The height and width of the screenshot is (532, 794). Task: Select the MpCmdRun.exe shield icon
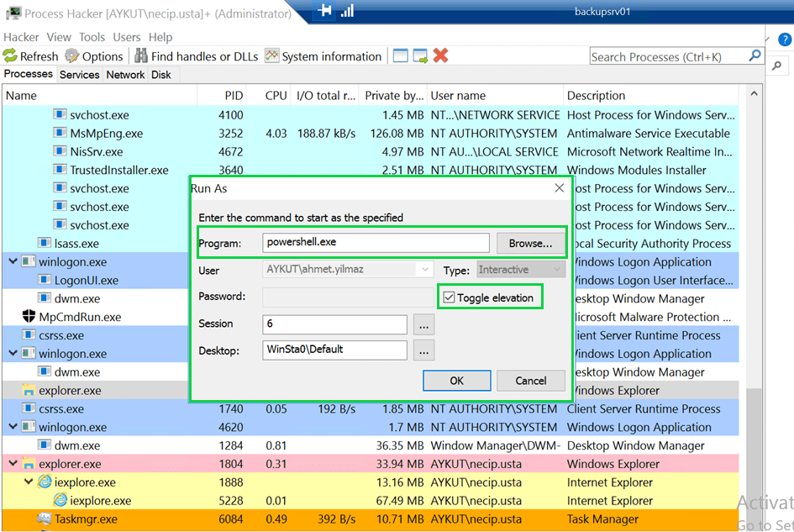coord(30,317)
